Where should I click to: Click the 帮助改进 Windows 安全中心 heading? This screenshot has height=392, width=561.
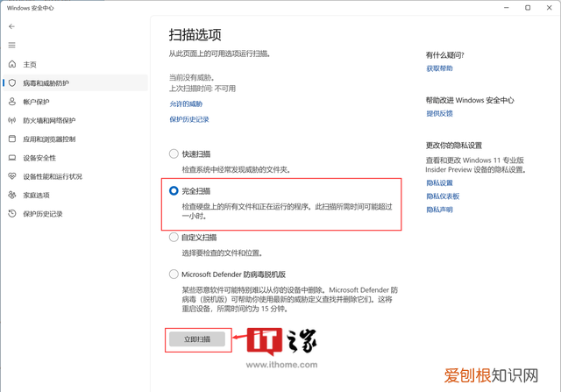coord(470,100)
